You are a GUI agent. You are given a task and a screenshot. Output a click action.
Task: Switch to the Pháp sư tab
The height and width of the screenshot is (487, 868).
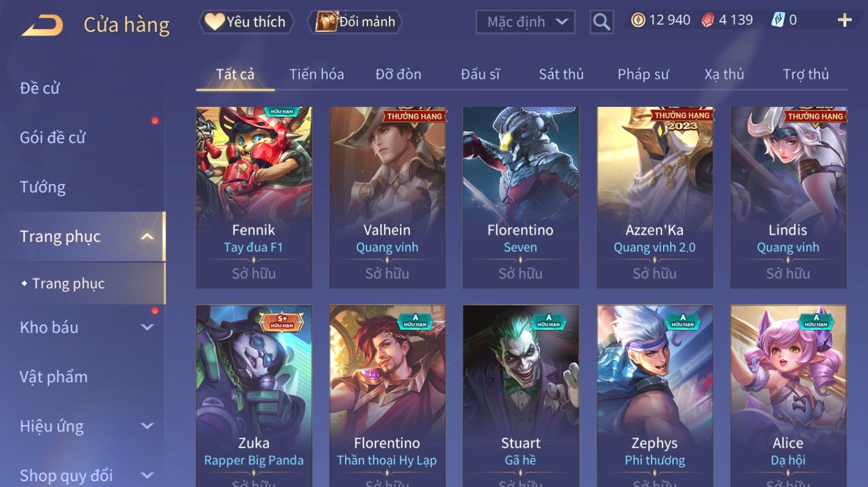pos(643,74)
